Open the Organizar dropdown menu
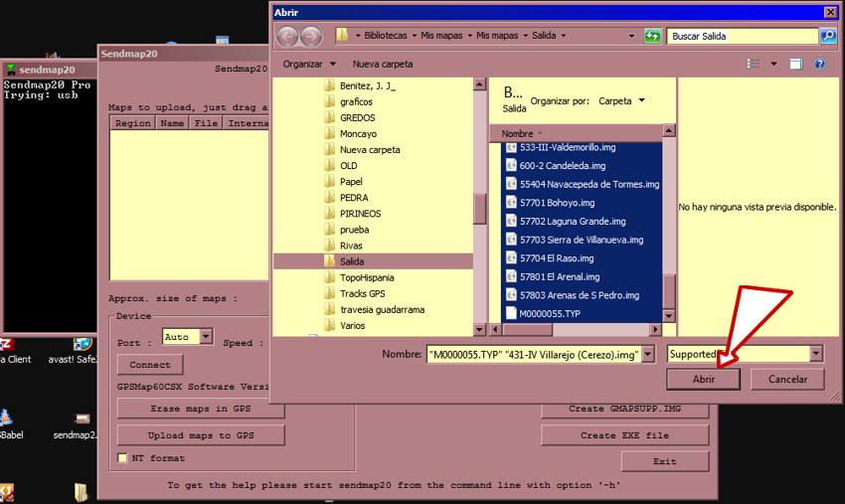The height and width of the screenshot is (504, 845). pos(309,64)
